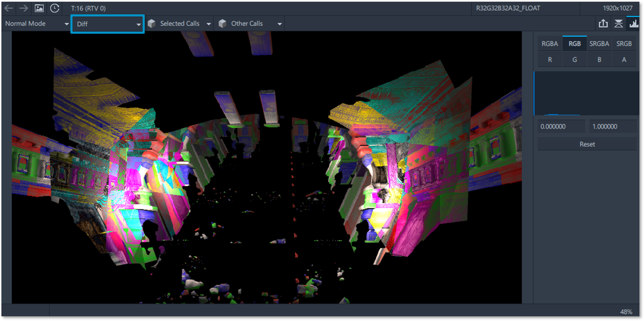Open the Normal Mode dropdown

(36, 24)
